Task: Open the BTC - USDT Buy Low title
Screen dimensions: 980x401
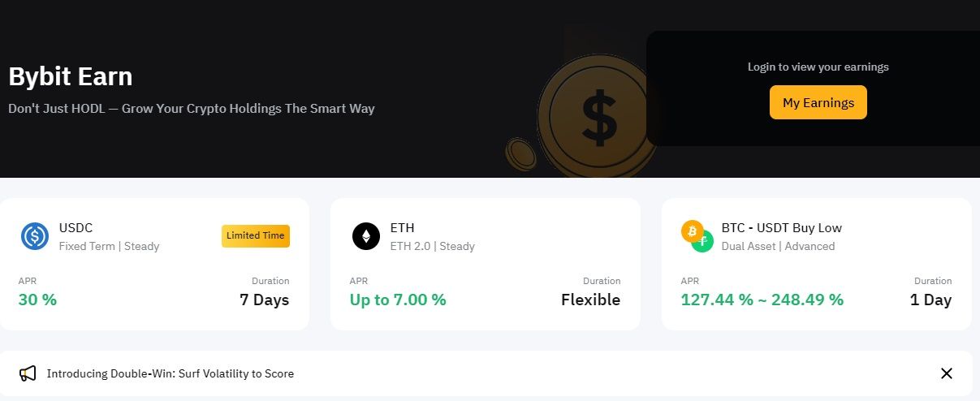Action: tap(781, 228)
